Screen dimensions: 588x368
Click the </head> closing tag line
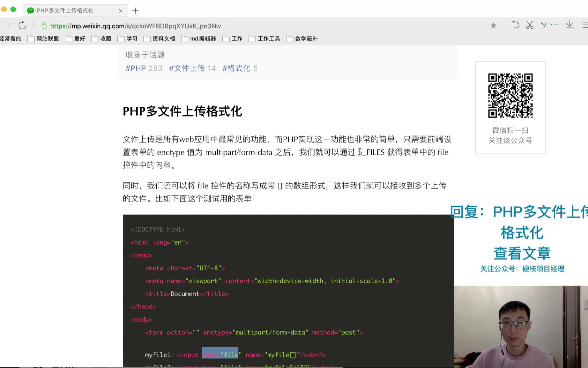point(143,307)
